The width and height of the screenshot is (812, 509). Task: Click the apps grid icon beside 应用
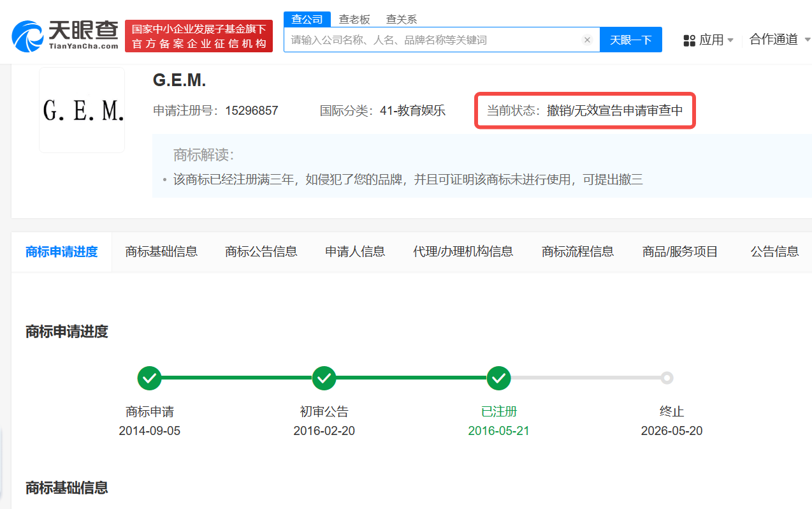(x=689, y=39)
